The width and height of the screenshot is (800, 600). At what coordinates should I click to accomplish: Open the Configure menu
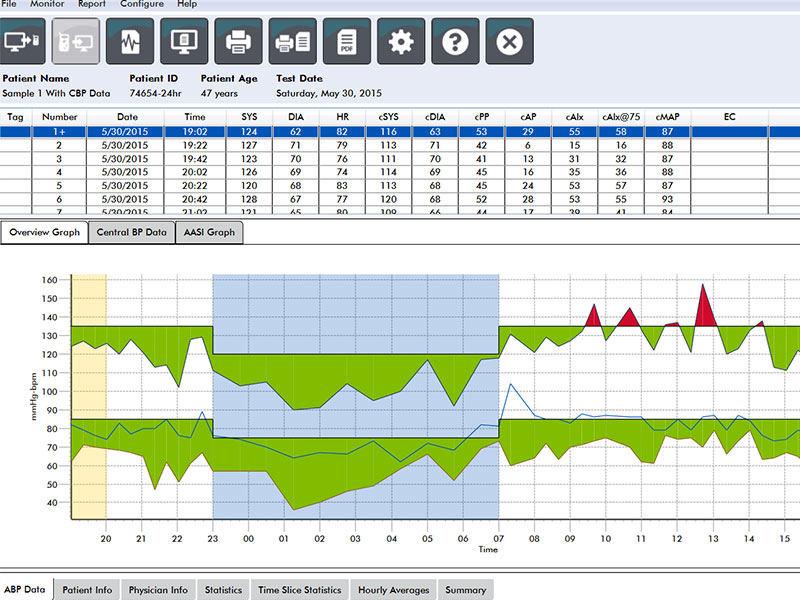[x=142, y=4]
